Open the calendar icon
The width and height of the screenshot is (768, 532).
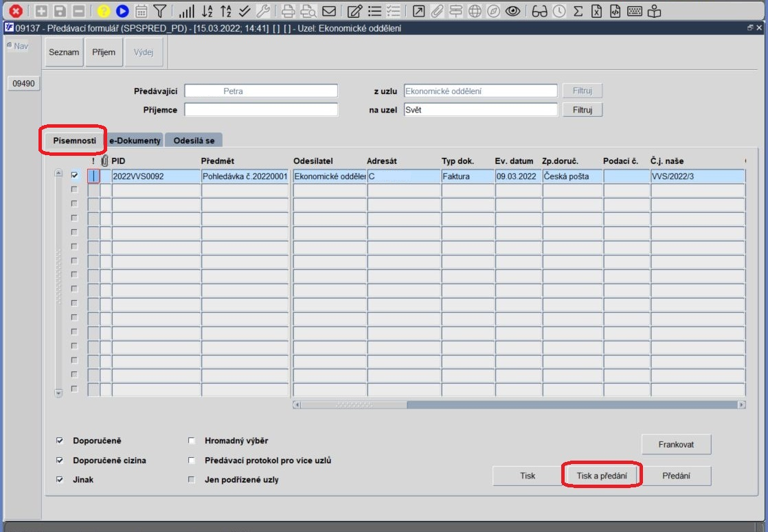pyautogui.click(x=141, y=11)
